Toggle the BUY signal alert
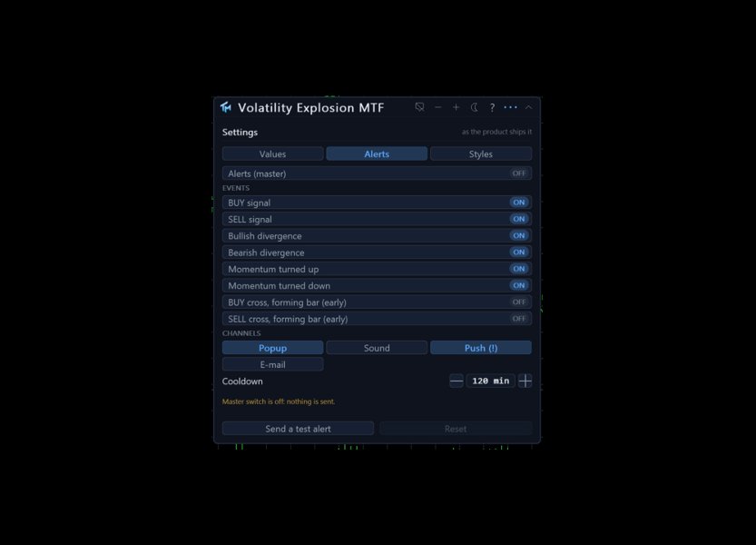 click(377, 203)
